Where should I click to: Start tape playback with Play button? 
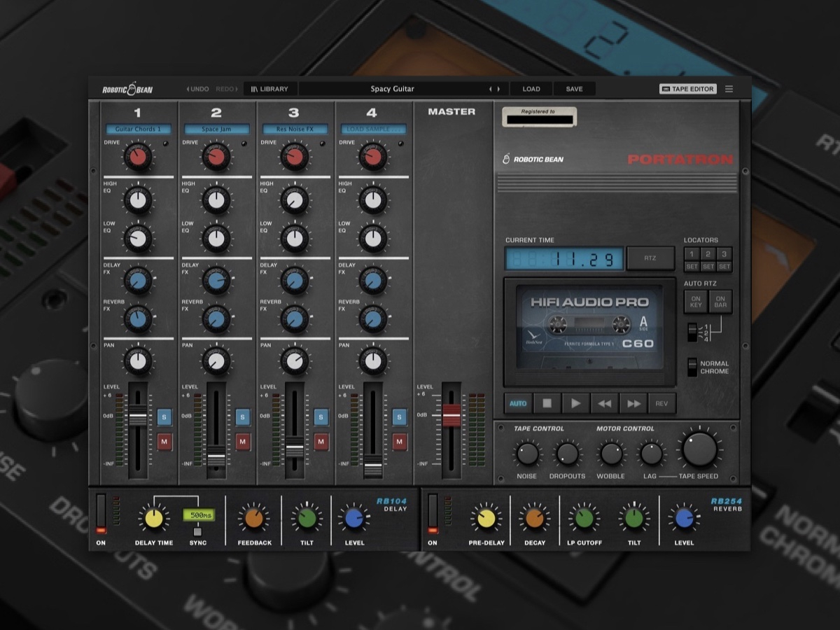pos(576,403)
